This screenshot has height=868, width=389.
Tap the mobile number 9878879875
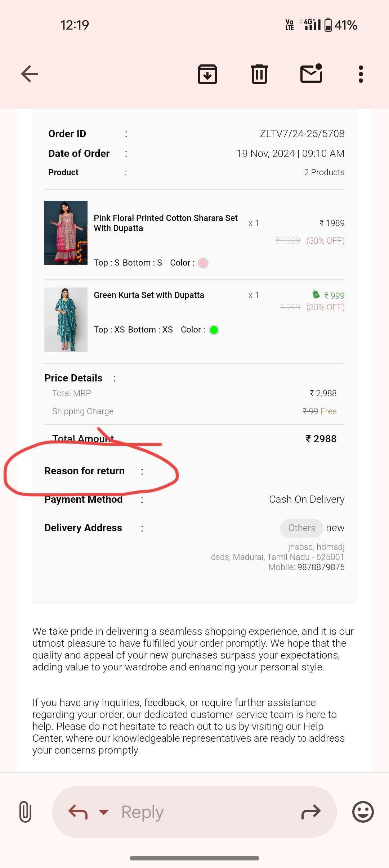point(321,567)
